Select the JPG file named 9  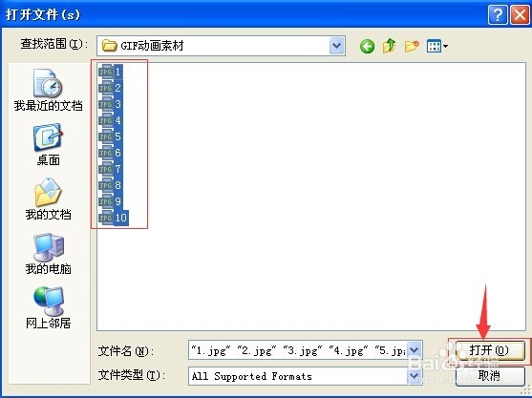point(111,201)
